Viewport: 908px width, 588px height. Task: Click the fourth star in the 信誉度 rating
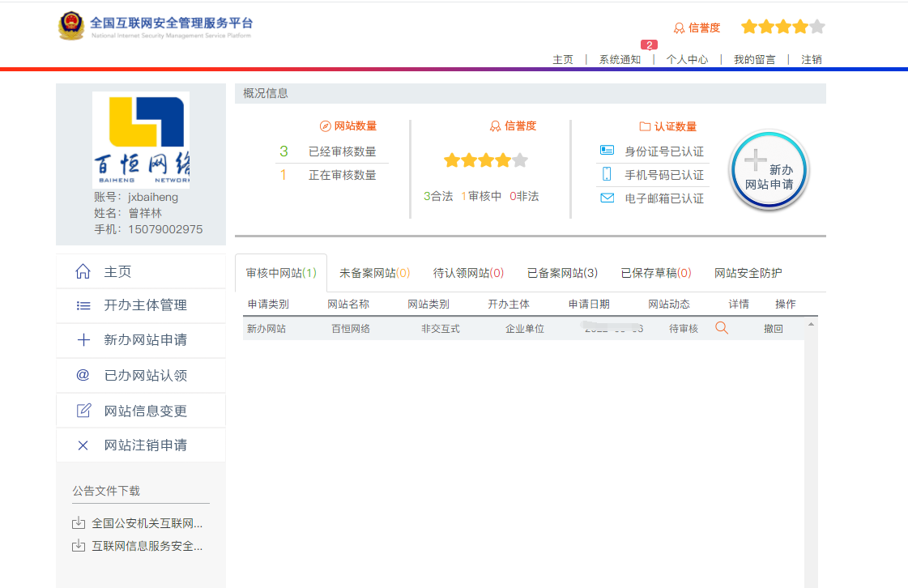point(800,27)
